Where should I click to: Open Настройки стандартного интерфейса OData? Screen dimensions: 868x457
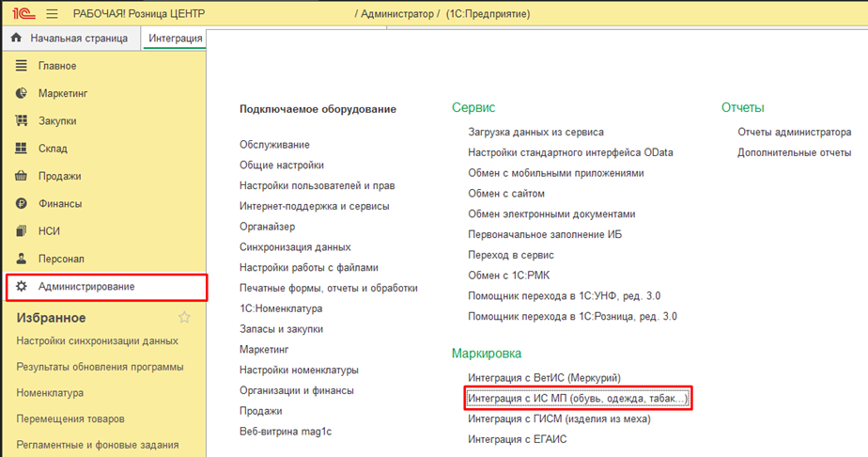[x=571, y=153]
